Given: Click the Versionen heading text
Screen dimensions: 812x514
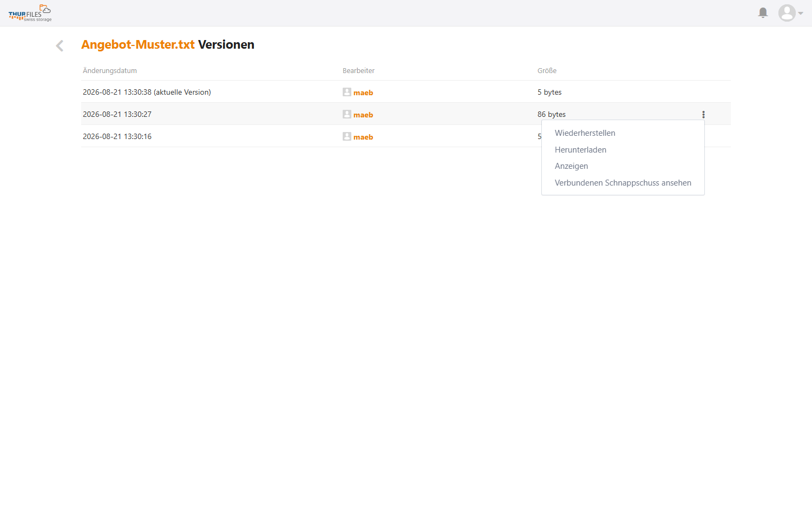Looking at the screenshot, I should (226, 44).
